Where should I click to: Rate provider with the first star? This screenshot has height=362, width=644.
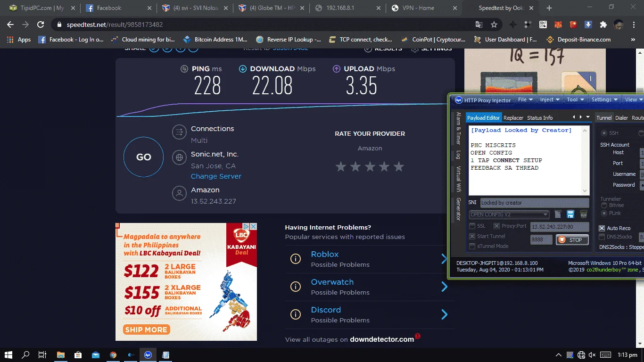click(x=341, y=166)
